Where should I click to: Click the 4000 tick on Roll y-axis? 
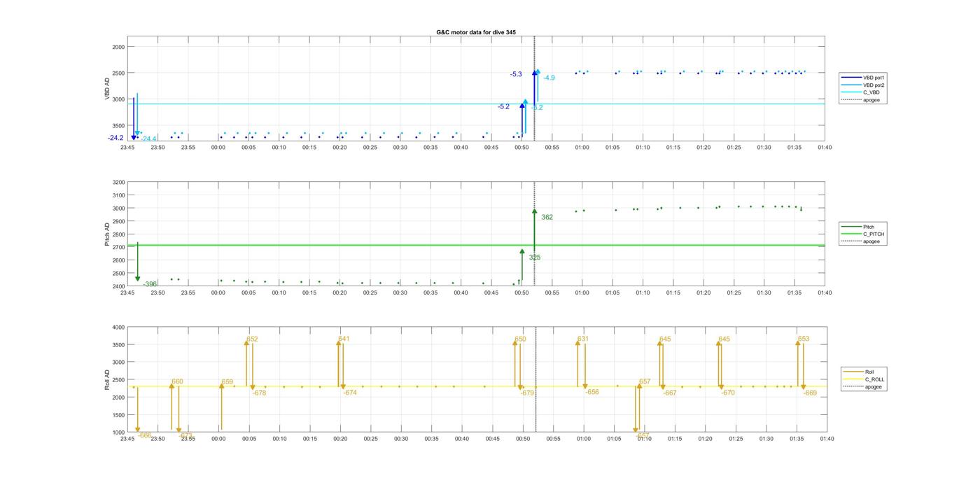point(118,328)
